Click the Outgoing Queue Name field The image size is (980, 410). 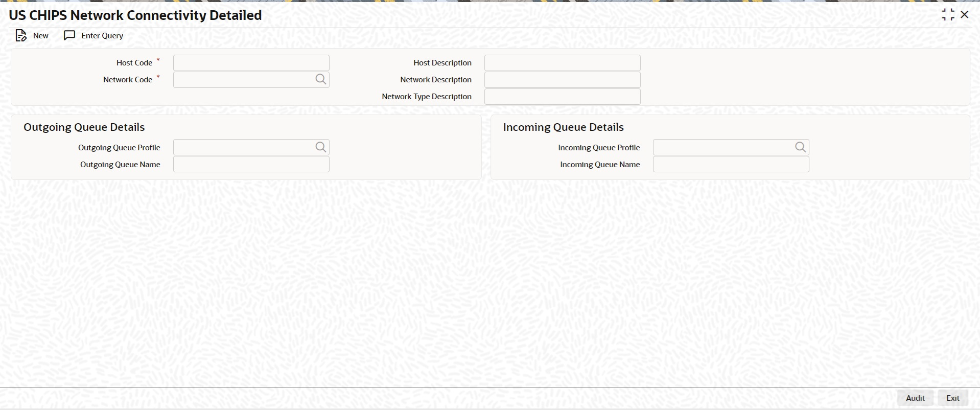click(251, 165)
